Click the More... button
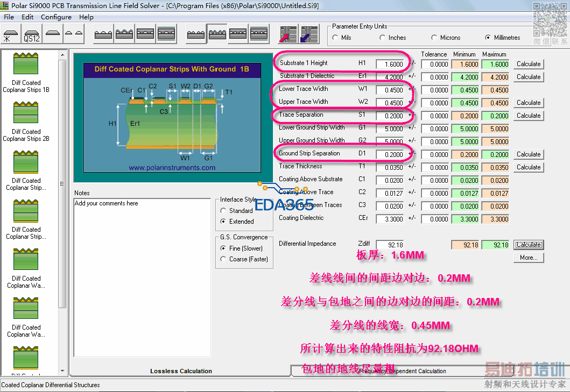This screenshot has width=570, height=392. point(529,258)
